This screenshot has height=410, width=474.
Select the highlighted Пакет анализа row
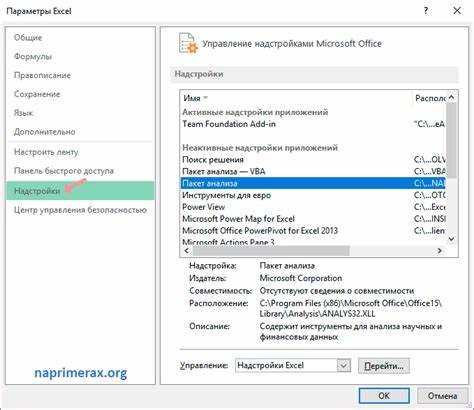pyautogui.click(x=313, y=183)
